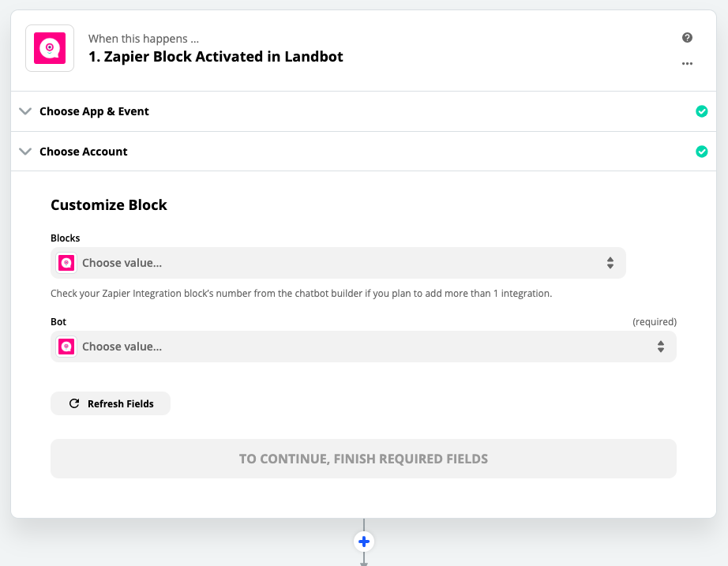Click the blue plus add step button
The width and height of the screenshot is (728, 566).
tap(364, 542)
